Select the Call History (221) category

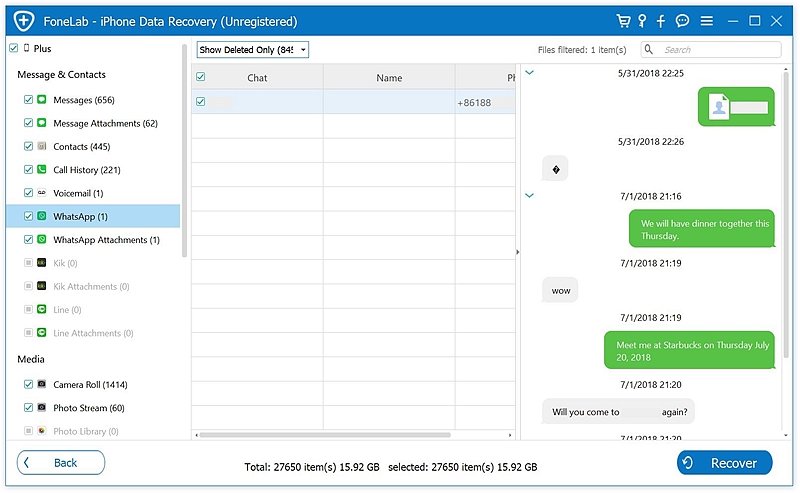(x=87, y=170)
